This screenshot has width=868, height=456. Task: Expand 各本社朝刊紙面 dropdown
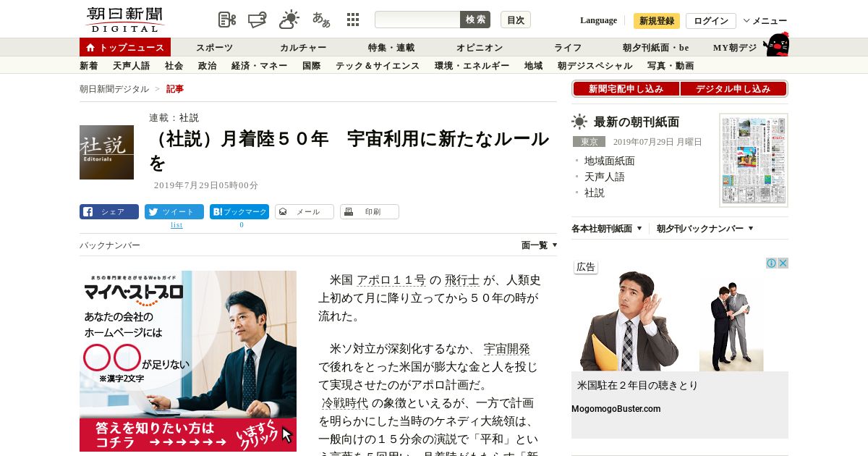pyautogui.click(x=607, y=229)
